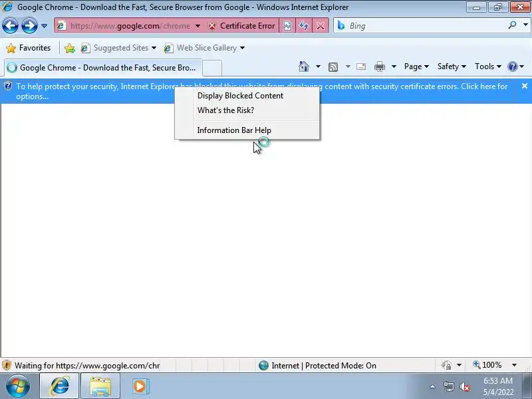Image resolution: width=532 pixels, height=399 pixels.
Task: Click the Print icon
Action: pyautogui.click(x=379, y=66)
